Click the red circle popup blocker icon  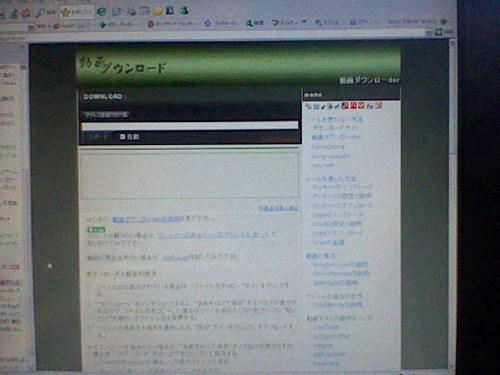click(x=151, y=24)
